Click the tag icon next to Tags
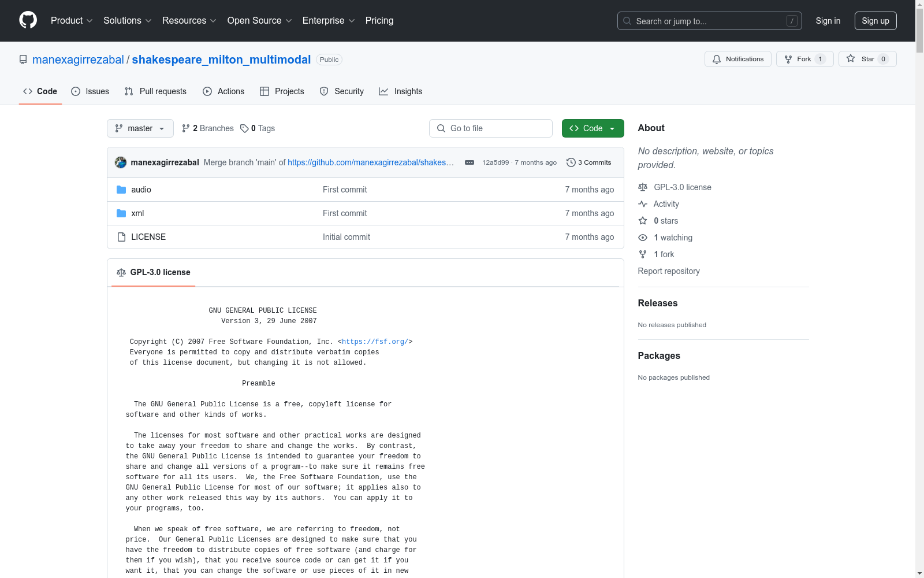Image resolution: width=924 pixels, height=578 pixels. click(245, 128)
